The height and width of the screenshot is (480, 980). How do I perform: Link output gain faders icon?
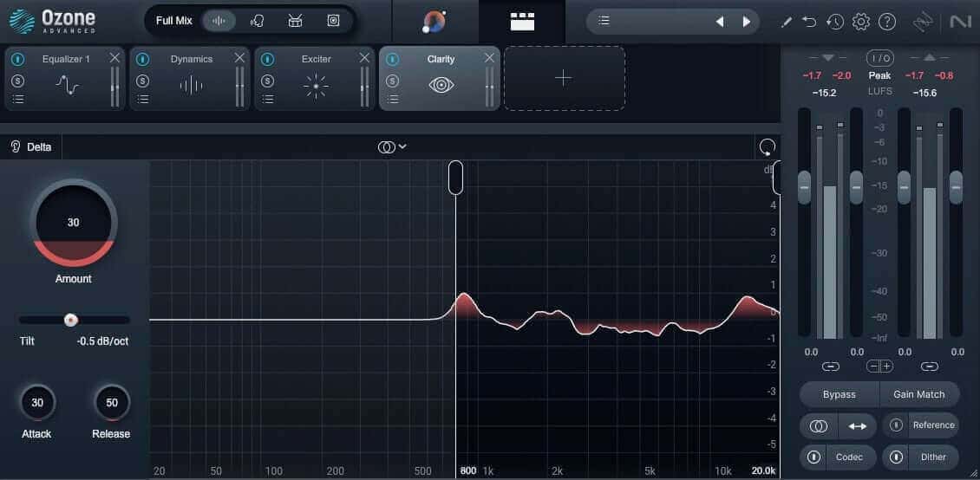point(930,366)
